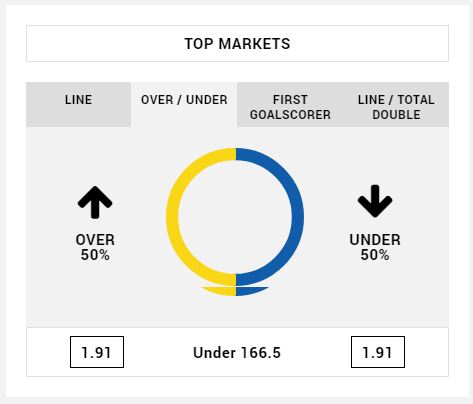Click the left 1.91 odds button
The width and height of the screenshot is (473, 404).
click(x=97, y=352)
